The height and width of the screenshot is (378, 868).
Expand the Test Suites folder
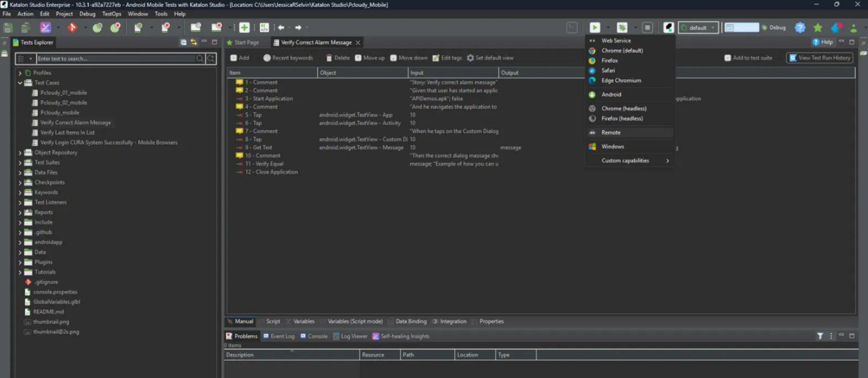(20, 163)
